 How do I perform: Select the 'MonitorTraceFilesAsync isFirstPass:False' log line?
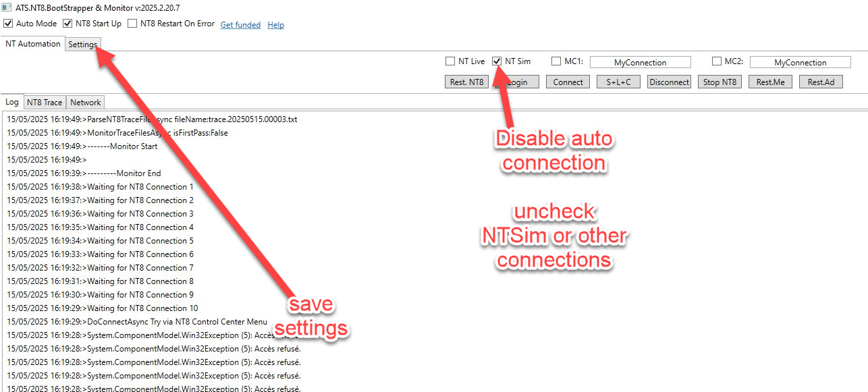point(117,133)
